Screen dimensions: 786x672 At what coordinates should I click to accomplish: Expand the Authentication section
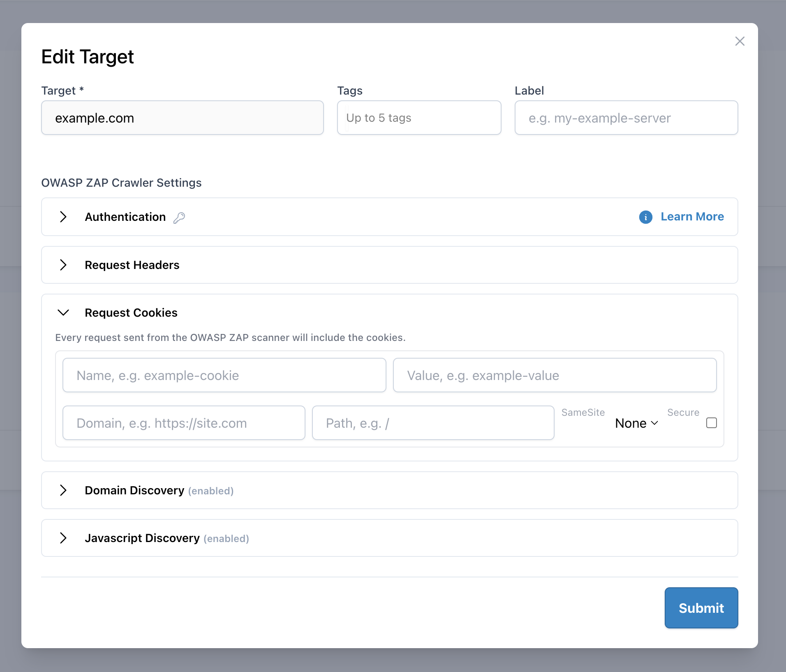(63, 217)
